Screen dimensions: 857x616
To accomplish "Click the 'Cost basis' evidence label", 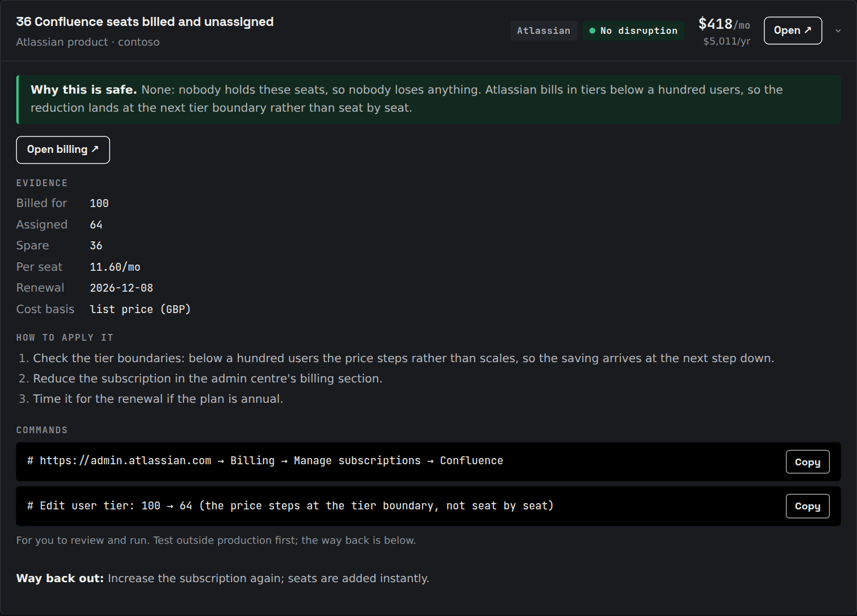I will tap(45, 310).
